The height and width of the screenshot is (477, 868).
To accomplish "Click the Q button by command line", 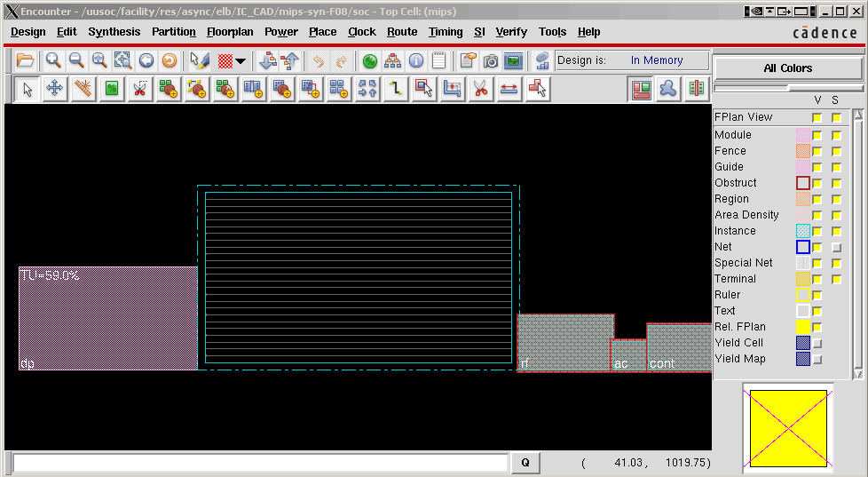I will pos(525,463).
